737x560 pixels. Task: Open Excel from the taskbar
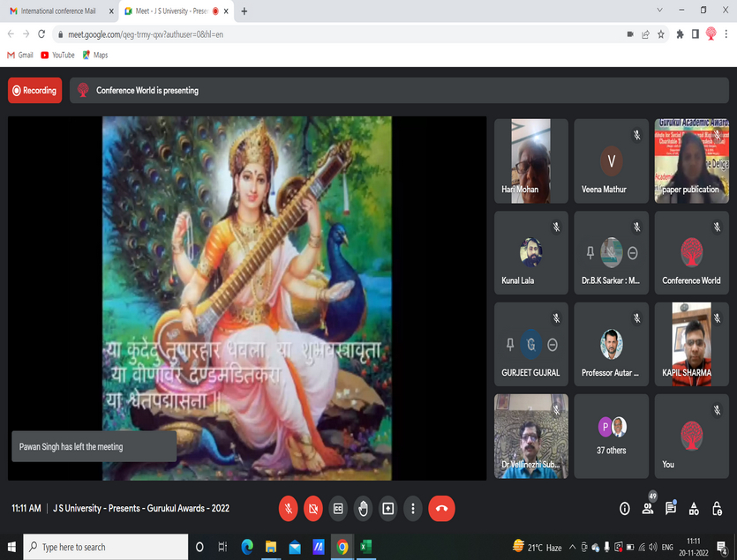[x=365, y=547]
